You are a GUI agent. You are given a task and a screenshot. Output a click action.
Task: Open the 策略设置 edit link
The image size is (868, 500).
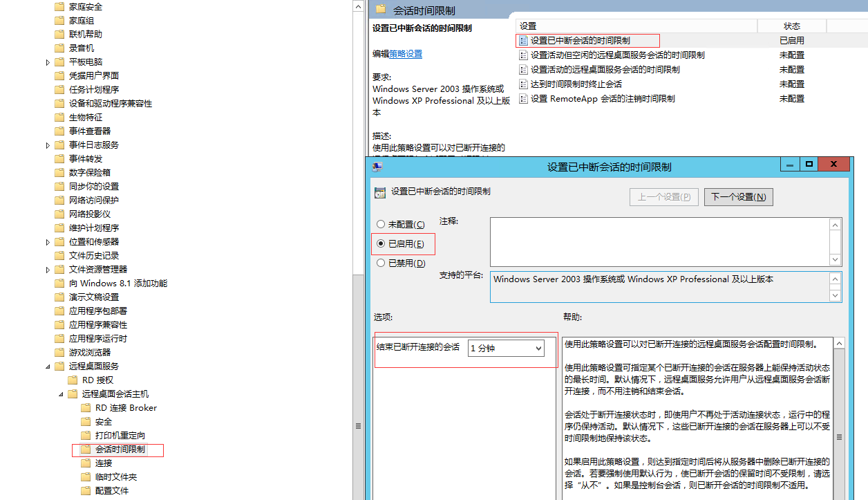(405, 54)
